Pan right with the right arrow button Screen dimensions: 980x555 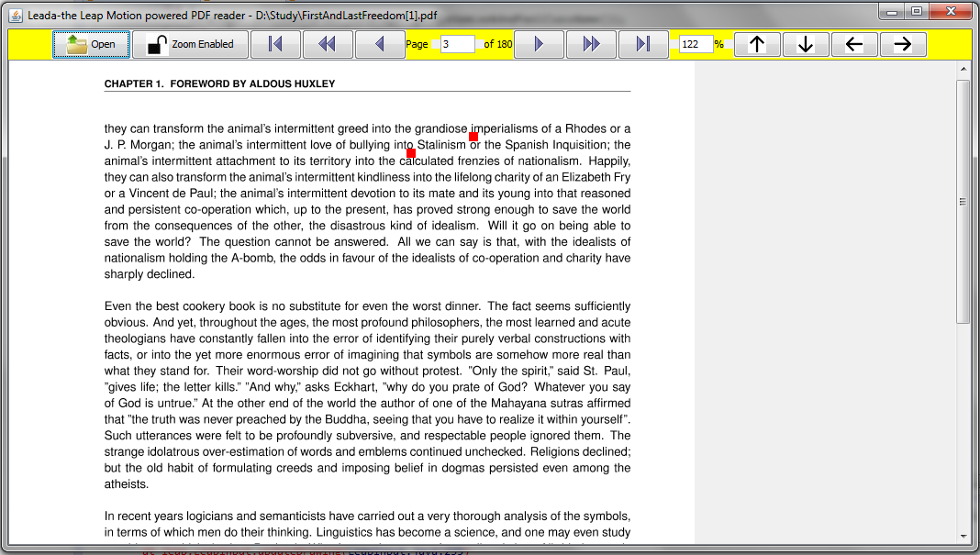click(903, 44)
